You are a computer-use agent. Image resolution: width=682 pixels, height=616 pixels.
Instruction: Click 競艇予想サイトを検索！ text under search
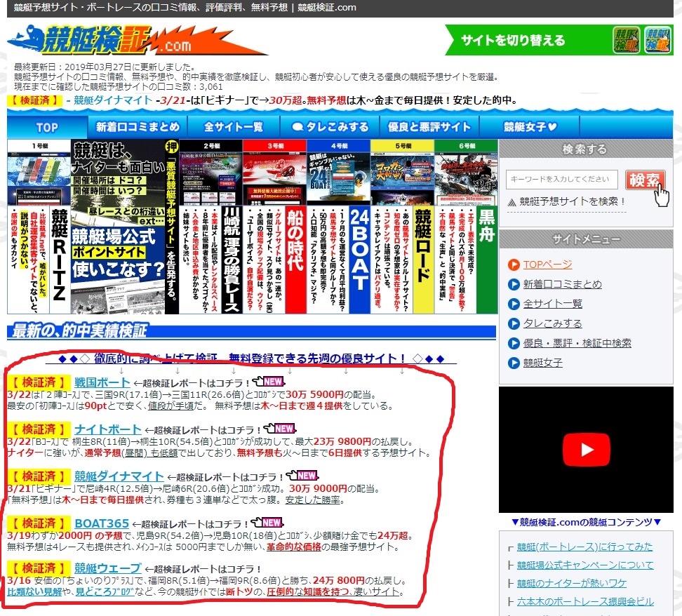click(x=573, y=201)
